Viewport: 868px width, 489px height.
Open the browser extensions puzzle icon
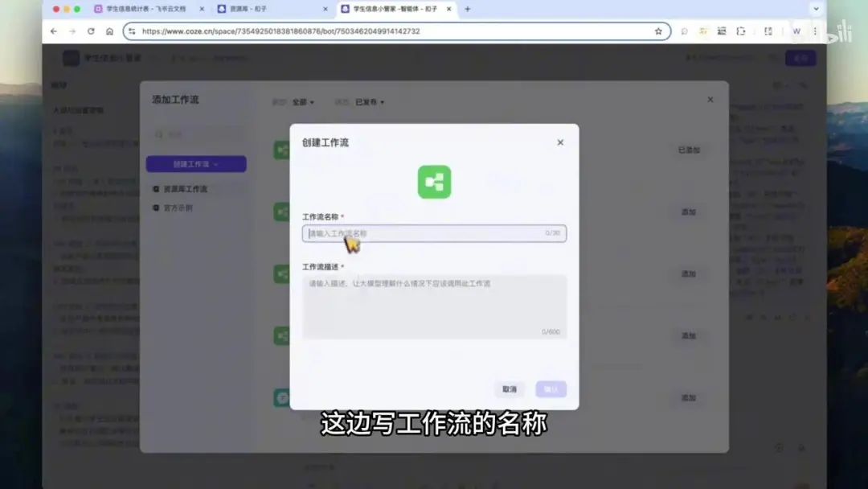[741, 31]
